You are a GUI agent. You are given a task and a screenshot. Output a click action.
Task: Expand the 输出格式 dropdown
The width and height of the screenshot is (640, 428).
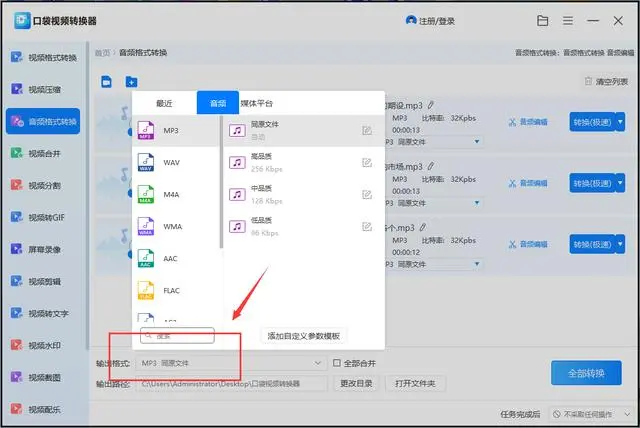tap(317, 363)
